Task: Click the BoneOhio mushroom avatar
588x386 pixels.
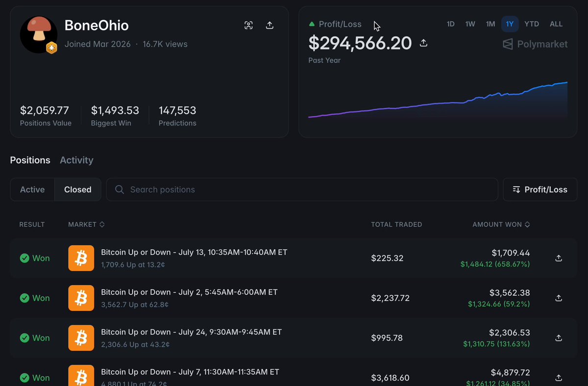Action: point(39,34)
